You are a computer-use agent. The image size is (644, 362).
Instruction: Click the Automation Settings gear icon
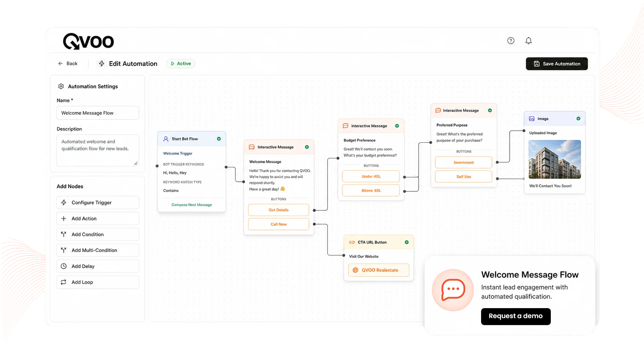[x=61, y=86]
